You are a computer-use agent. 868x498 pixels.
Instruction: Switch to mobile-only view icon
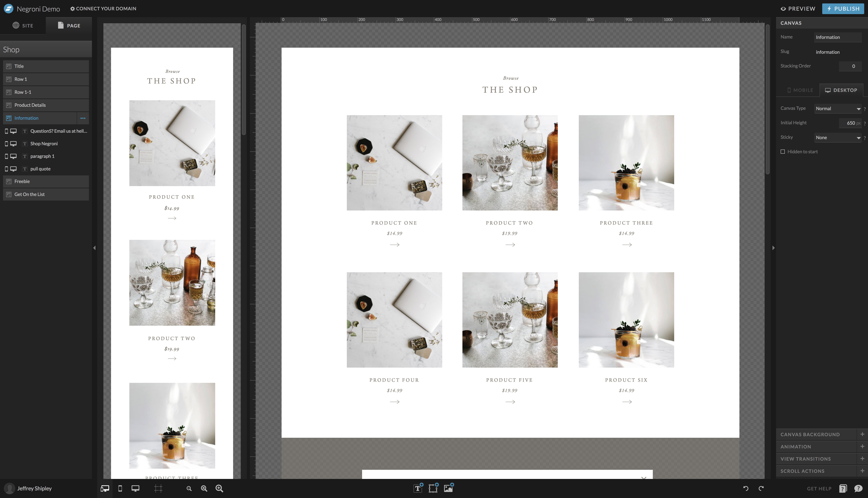click(120, 488)
